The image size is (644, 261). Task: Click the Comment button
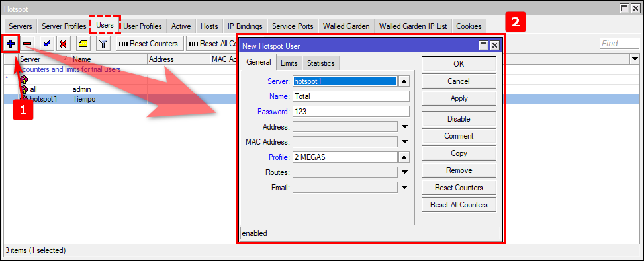(x=459, y=136)
